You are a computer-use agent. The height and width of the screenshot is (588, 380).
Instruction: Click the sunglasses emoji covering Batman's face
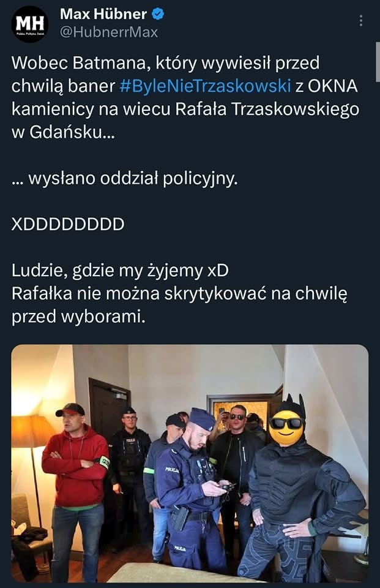point(286,428)
